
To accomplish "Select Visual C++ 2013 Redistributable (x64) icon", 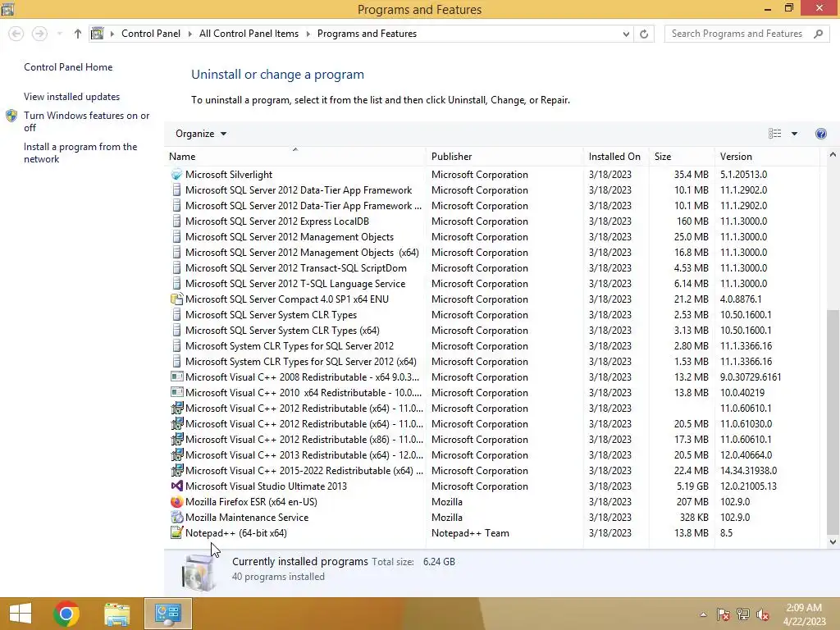I will click(176, 454).
